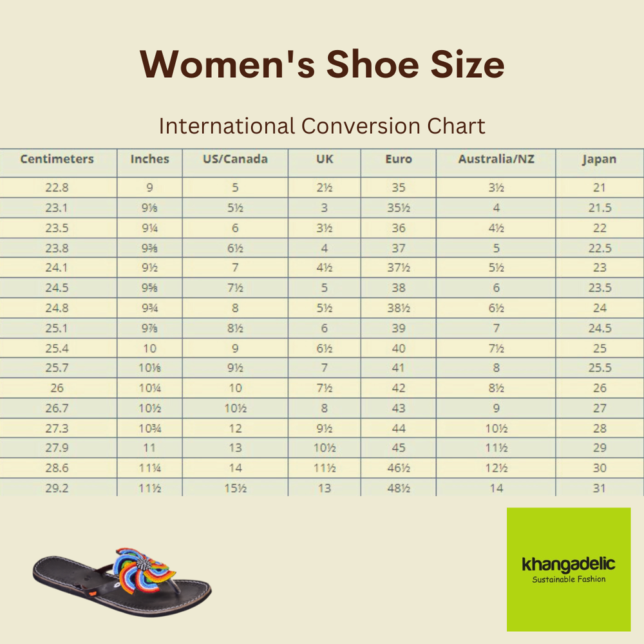Click International Conversion Chart subtitle
This screenshot has height=644, width=644.
click(322, 126)
